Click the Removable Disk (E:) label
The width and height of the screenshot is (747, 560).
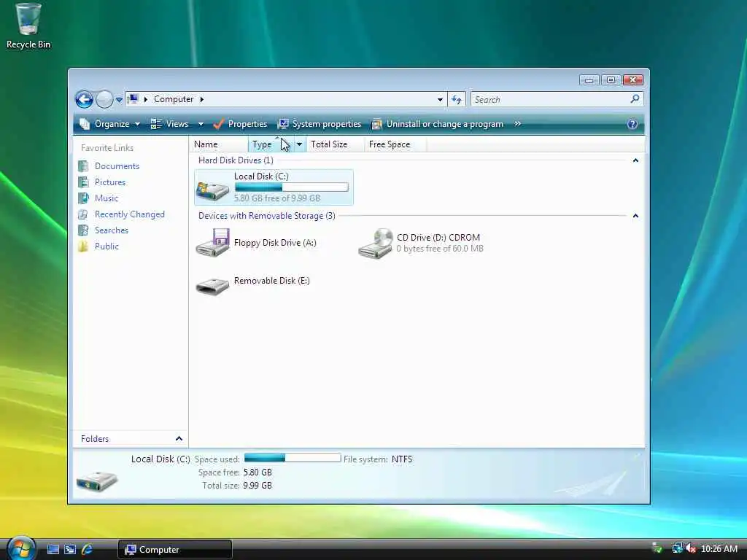(272, 281)
